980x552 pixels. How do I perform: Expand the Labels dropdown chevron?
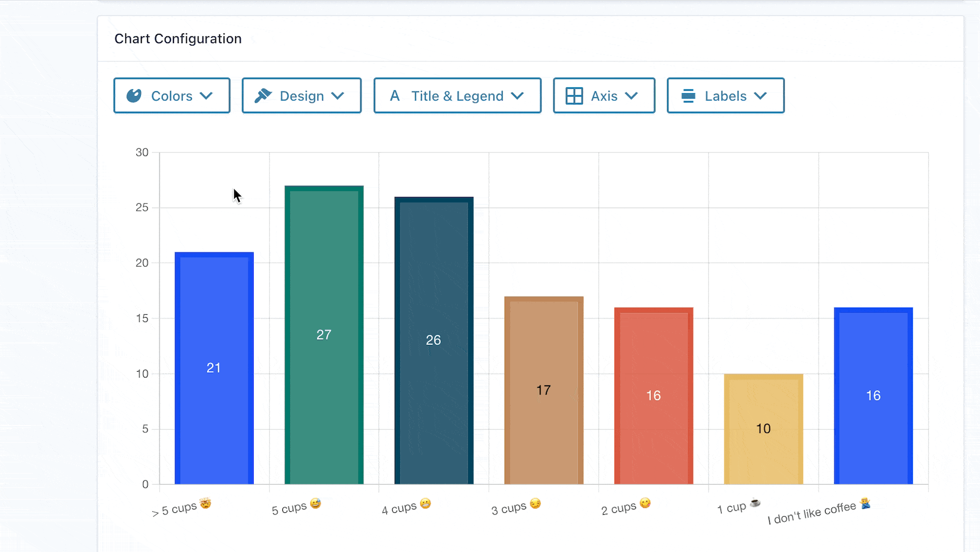760,96
